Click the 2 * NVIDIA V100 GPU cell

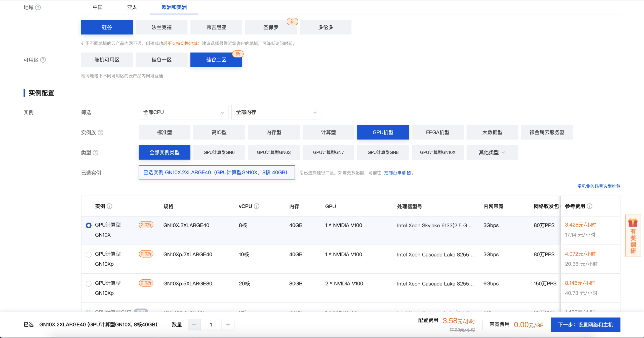[344, 284]
